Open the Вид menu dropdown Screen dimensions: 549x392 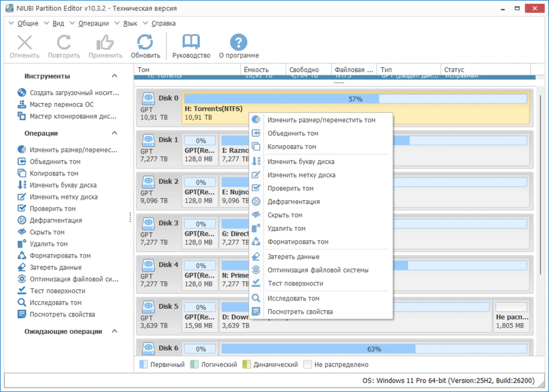(54, 23)
